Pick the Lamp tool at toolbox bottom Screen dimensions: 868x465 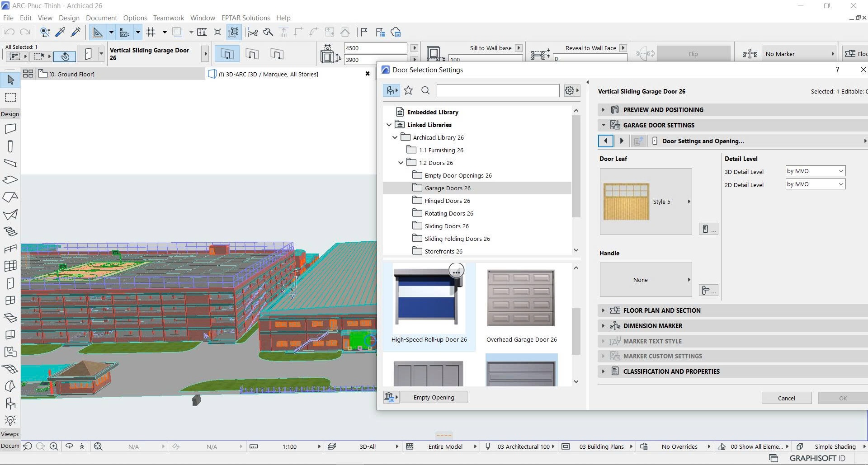[x=10, y=420]
